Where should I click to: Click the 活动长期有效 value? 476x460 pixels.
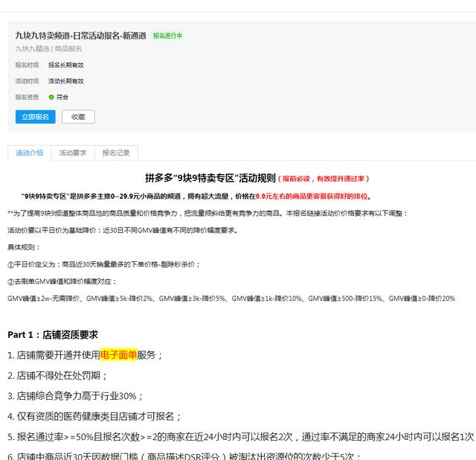click(66, 81)
